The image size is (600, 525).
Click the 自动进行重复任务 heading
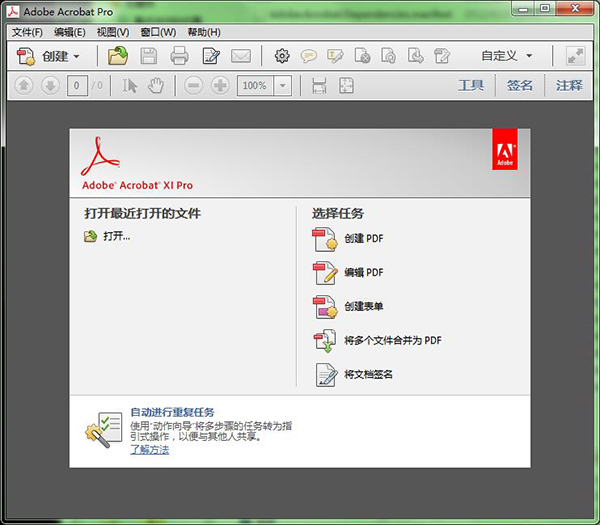click(x=172, y=412)
